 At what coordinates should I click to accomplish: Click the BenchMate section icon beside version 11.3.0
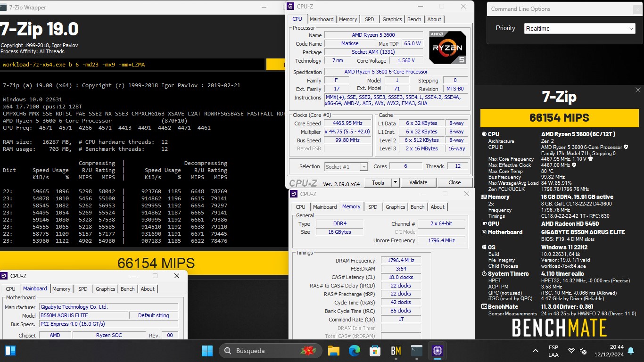(x=484, y=307)
